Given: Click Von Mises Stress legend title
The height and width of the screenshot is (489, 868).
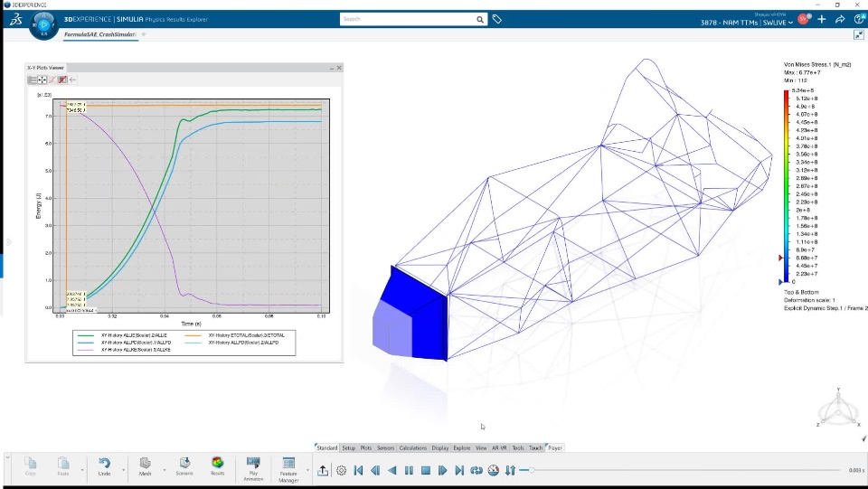Looking at the screenshot, I should 817,65.
